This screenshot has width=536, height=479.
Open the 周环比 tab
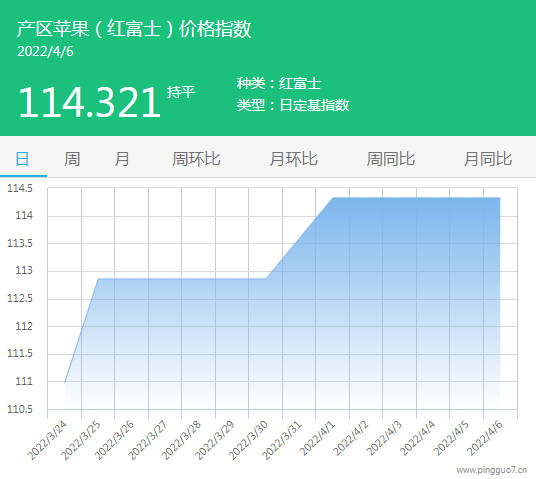click(x=196, y=159)
